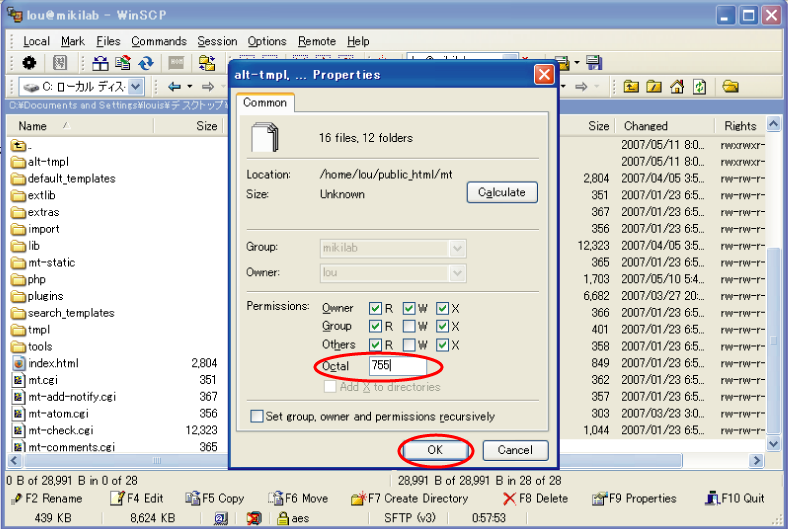Open the local drive C: dropdown

(136, 86)
